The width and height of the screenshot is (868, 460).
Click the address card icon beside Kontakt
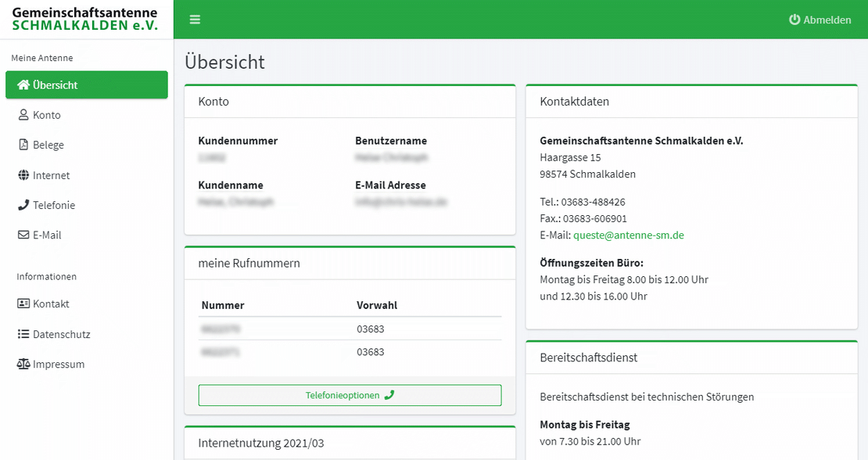click(23, 304)
